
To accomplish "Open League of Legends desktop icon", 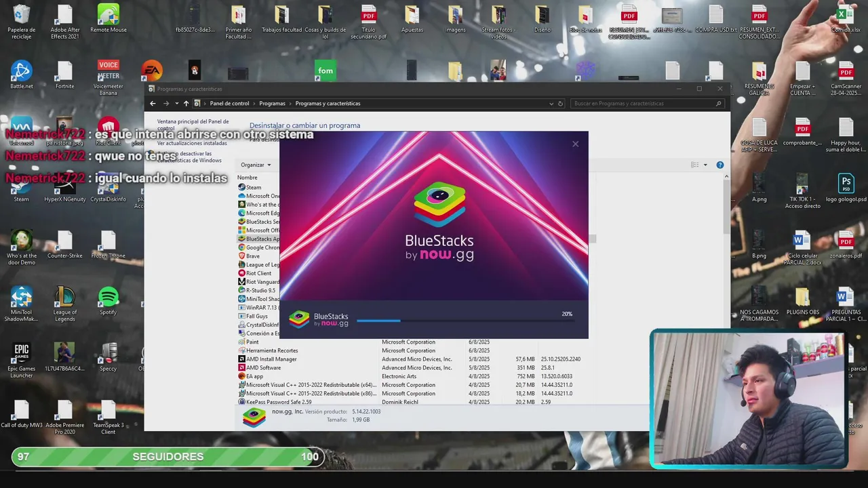I will click(64, 304).
